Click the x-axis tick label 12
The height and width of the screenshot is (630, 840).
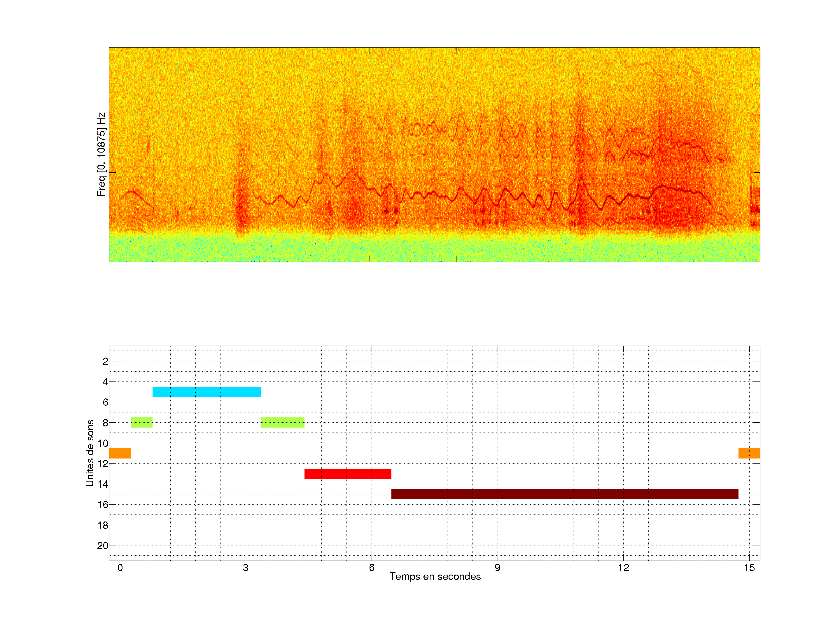[623, 568]
